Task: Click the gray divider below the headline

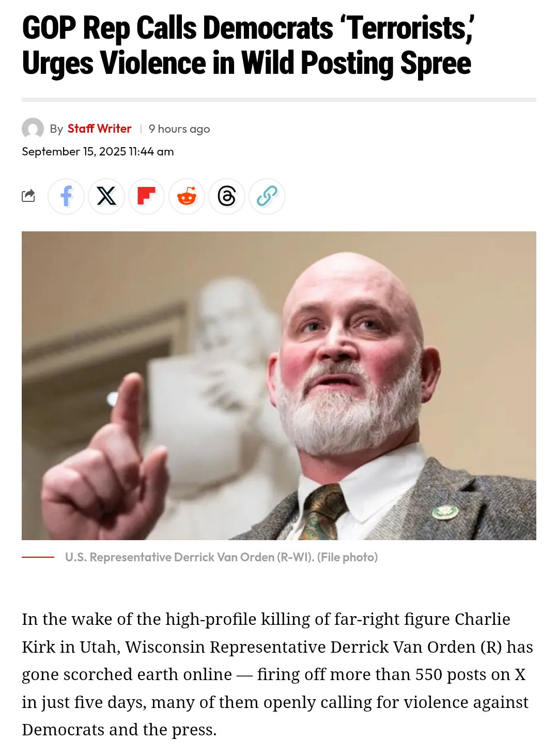Action: coord(279,100)
